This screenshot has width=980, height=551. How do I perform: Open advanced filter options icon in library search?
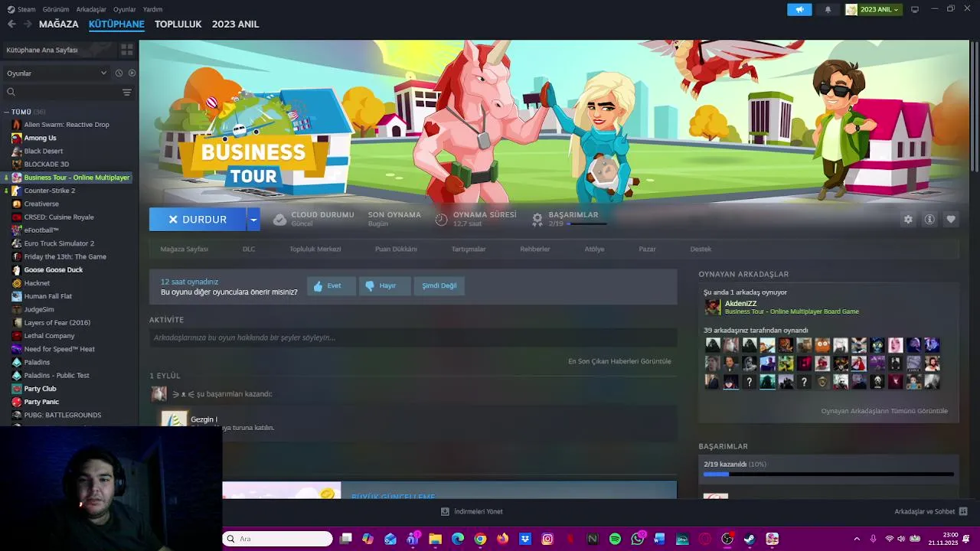(127, 92)
